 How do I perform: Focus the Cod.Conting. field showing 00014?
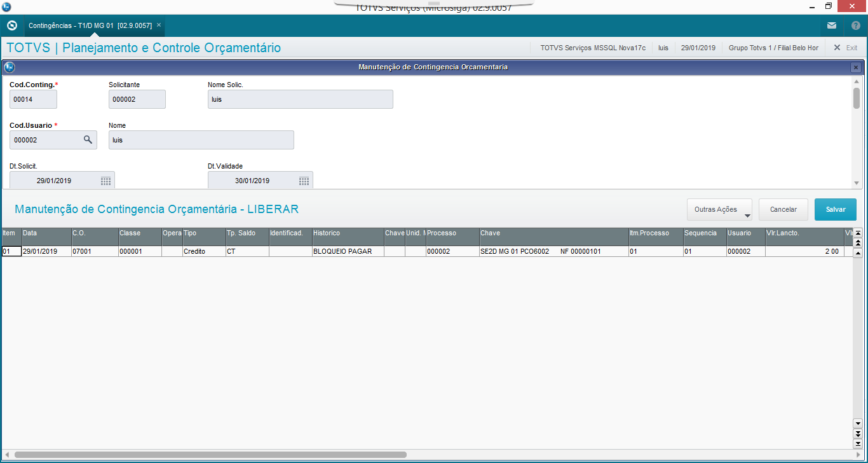point(33,99)
